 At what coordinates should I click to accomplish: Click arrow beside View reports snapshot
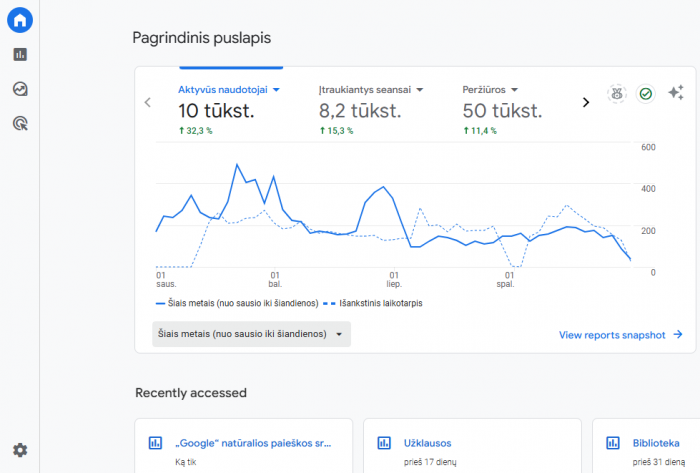[x=678, y=334]
